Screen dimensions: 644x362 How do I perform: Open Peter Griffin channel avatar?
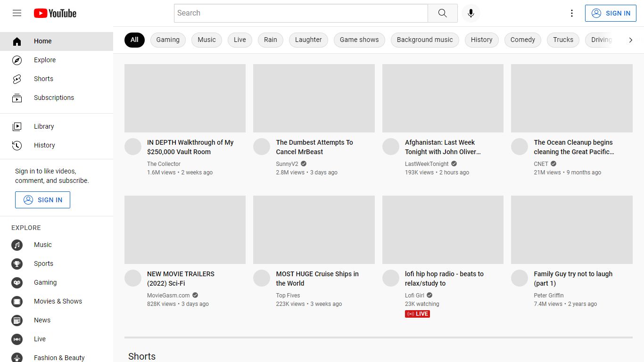pyautogui.click(x=520, y=278)
